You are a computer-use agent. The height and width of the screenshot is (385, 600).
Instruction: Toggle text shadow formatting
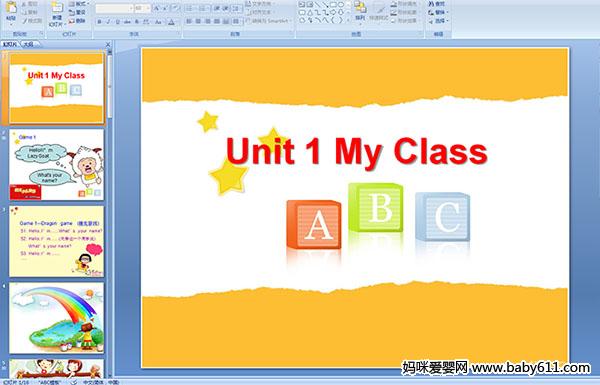[137, 22]
